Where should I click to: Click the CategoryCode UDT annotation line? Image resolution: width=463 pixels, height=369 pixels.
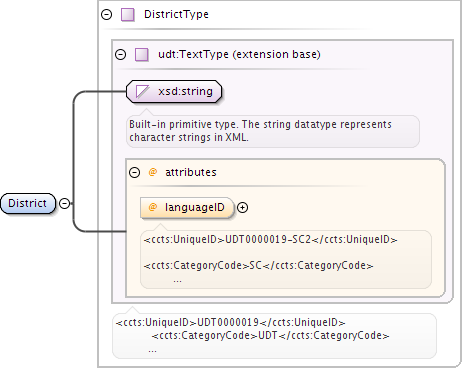coord(270,335)
